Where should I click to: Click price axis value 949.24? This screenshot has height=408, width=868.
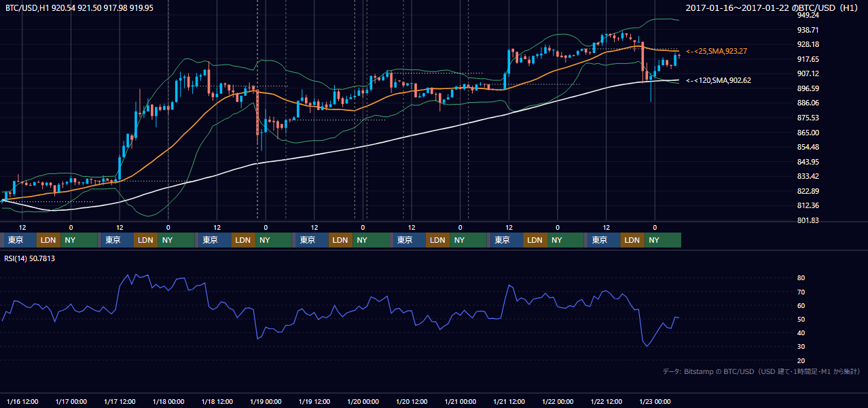point(808,15)
